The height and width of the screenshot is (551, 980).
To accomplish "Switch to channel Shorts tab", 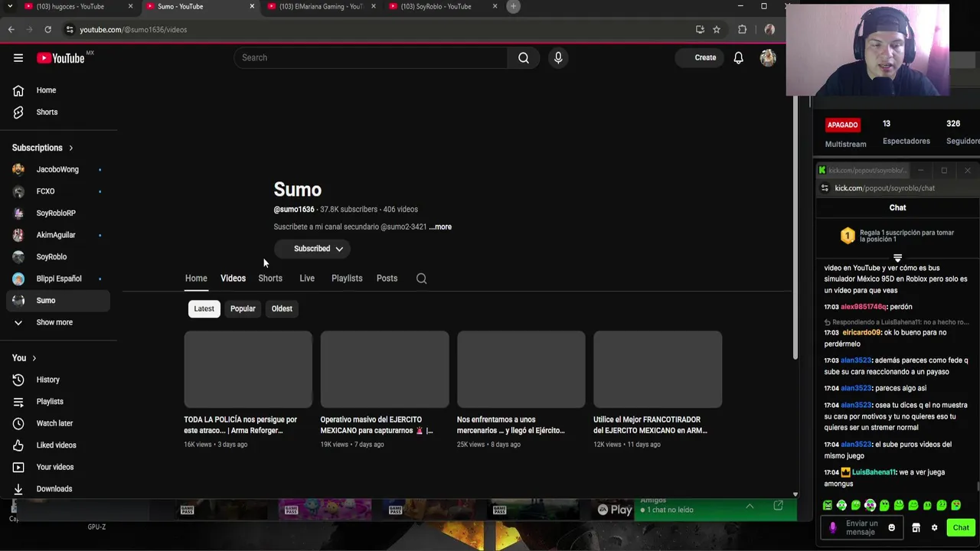I will click(x=270, y=279).
